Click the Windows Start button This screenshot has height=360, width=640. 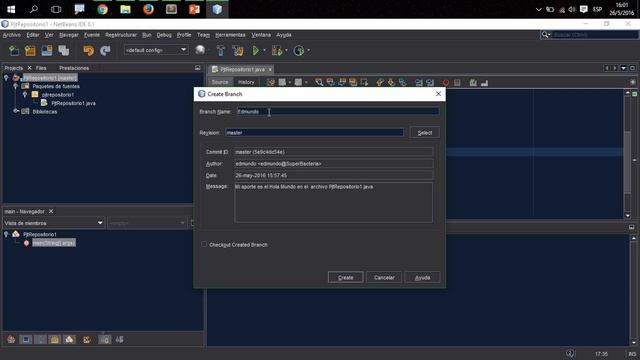click(11, 9)
